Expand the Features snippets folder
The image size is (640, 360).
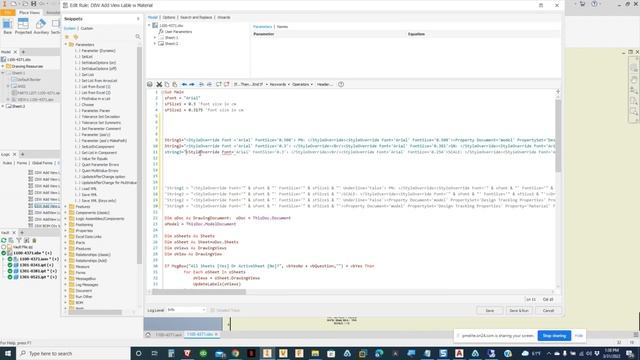click(x=66, y=207)
